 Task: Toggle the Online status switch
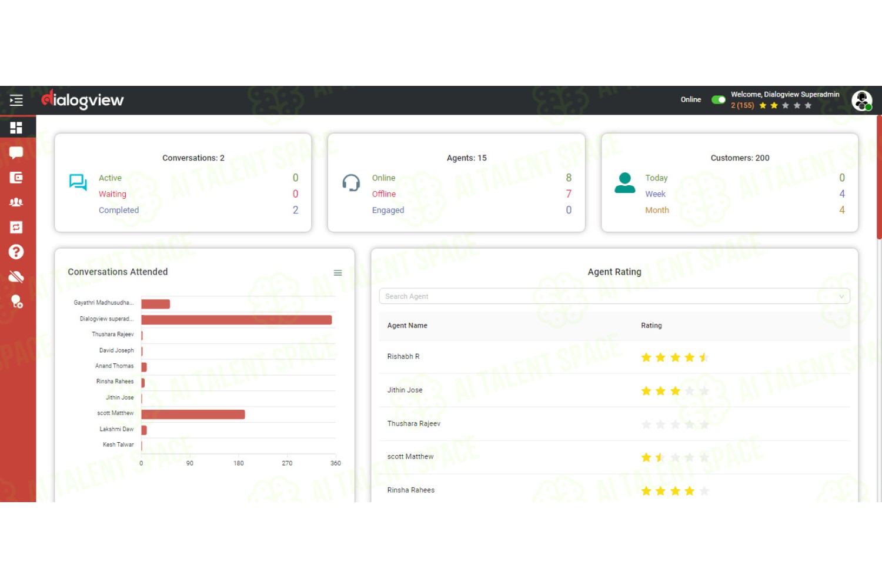718,100
